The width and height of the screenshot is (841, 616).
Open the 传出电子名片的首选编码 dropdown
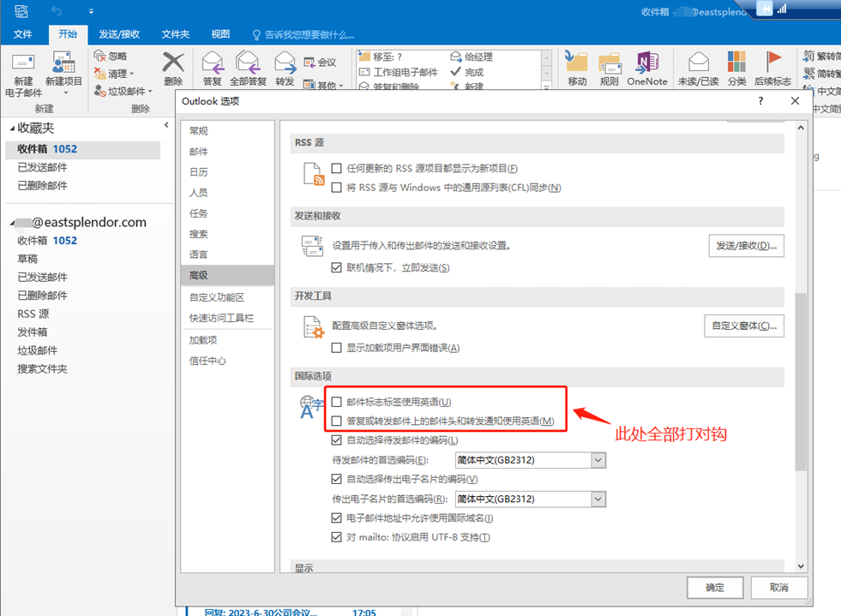598,499
